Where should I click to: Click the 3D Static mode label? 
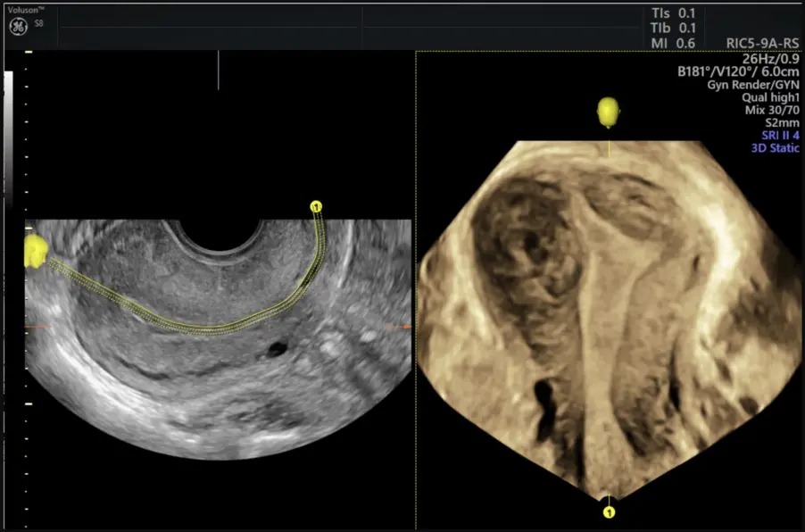coord(776,148)
